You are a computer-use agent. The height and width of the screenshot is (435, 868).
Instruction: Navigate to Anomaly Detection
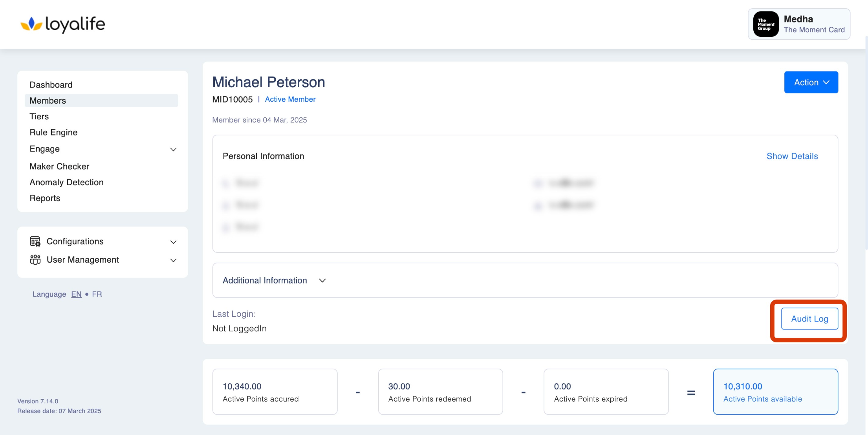[x=66, y=182]
